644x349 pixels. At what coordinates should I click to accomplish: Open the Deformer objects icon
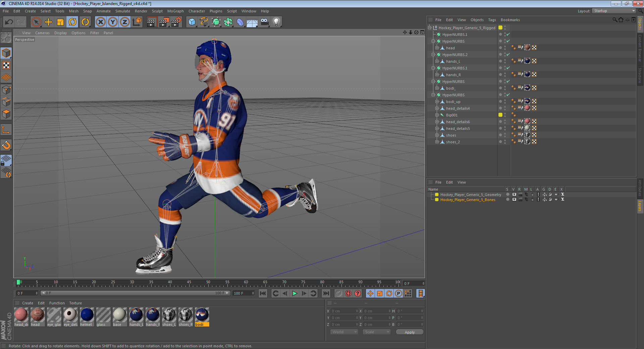(240, 22)
